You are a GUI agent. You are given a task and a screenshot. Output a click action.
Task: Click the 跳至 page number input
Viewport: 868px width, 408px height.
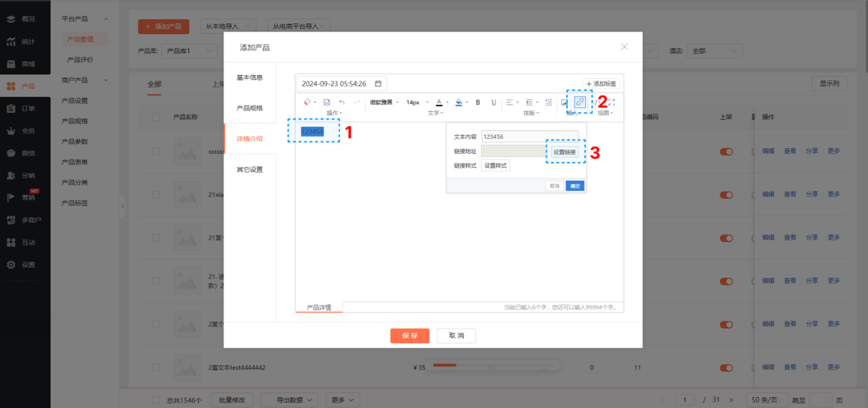coord(820,400)
